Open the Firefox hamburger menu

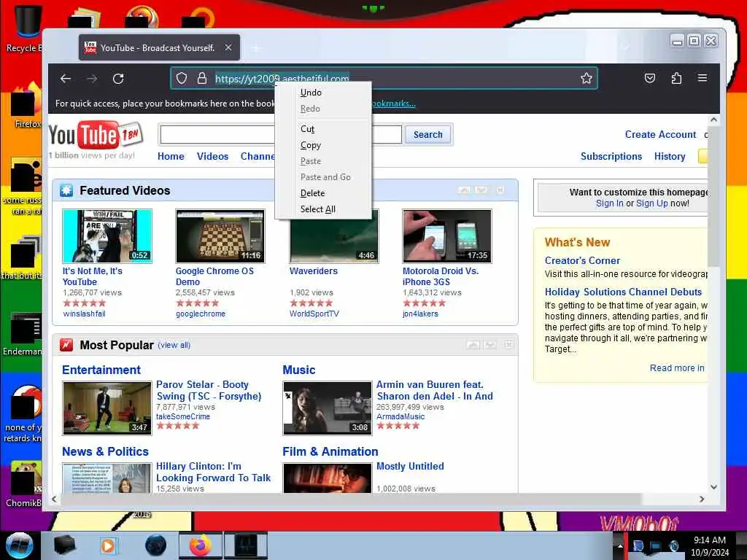click(703, 77)
